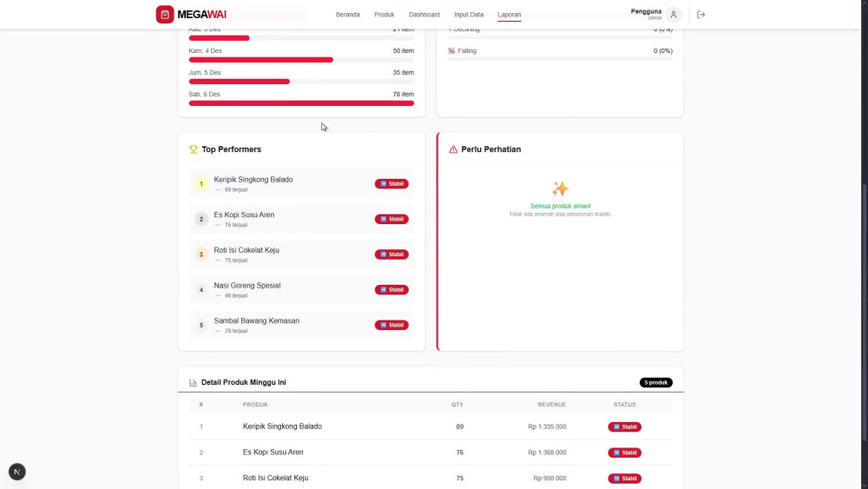Click rank 5 badge for Sambal Bawang Kemasan
The width and height of the screenshot is (868, 489).
click(201, 325)
